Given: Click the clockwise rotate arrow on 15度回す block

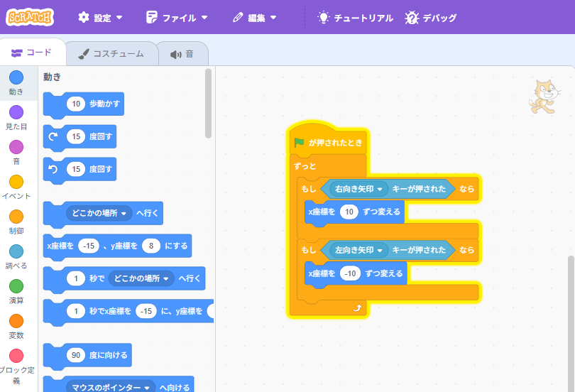Looking at the screenshot, I should tap(53, 136).
